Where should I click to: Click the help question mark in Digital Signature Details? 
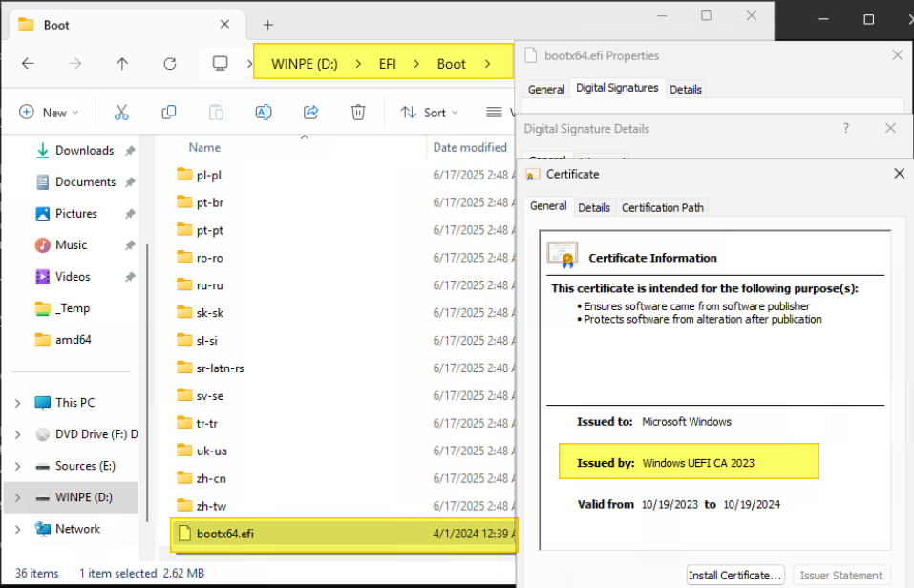(846, 128)
